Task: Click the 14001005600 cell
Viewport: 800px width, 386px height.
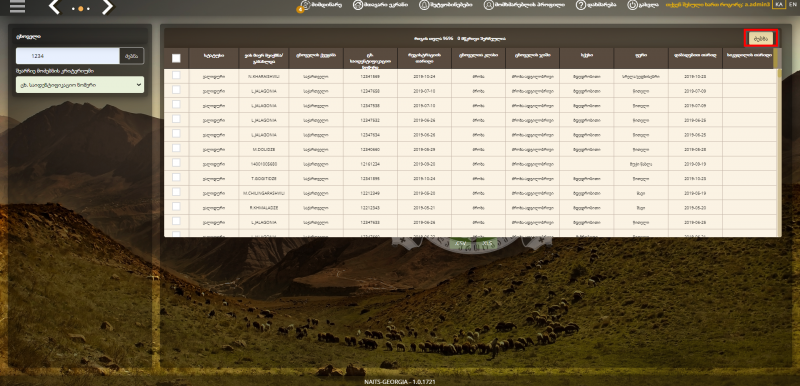Action: 264,164
